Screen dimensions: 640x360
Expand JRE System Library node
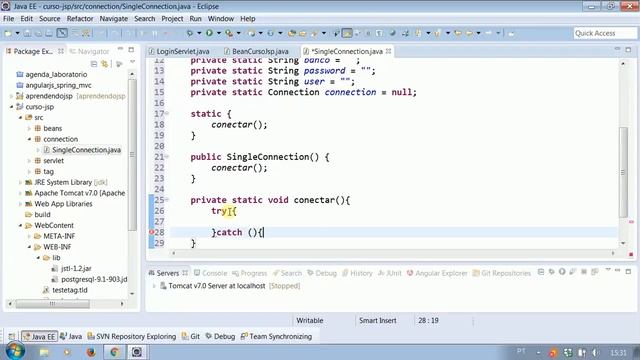pyautogui.click(x=20, y=182)
